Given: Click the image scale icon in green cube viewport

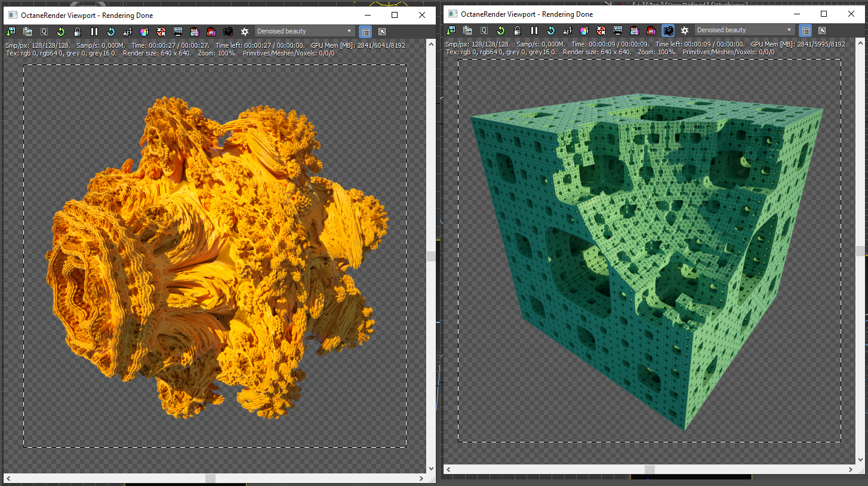Looking at the screenshot, I should point(822,30).
